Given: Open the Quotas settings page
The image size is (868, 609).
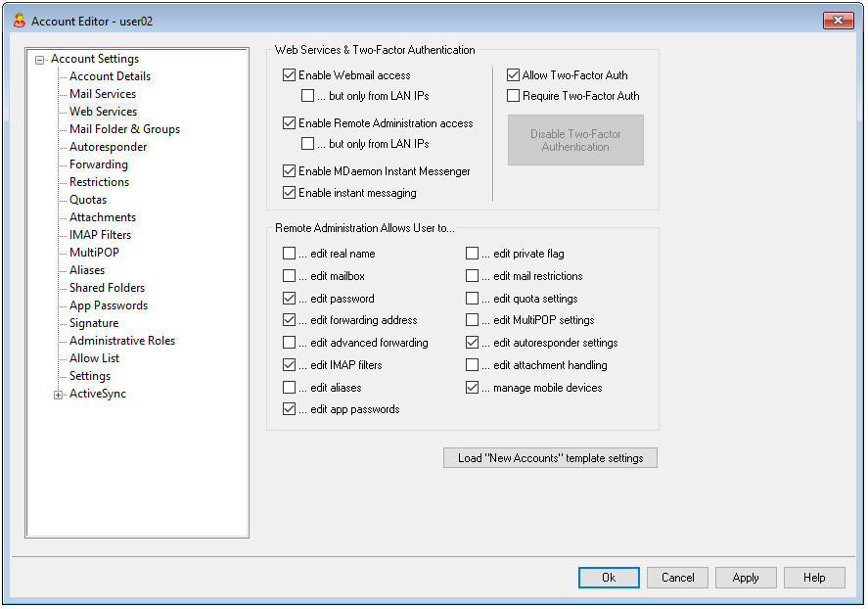Looking at the screenshot, I should pos(88,200).
